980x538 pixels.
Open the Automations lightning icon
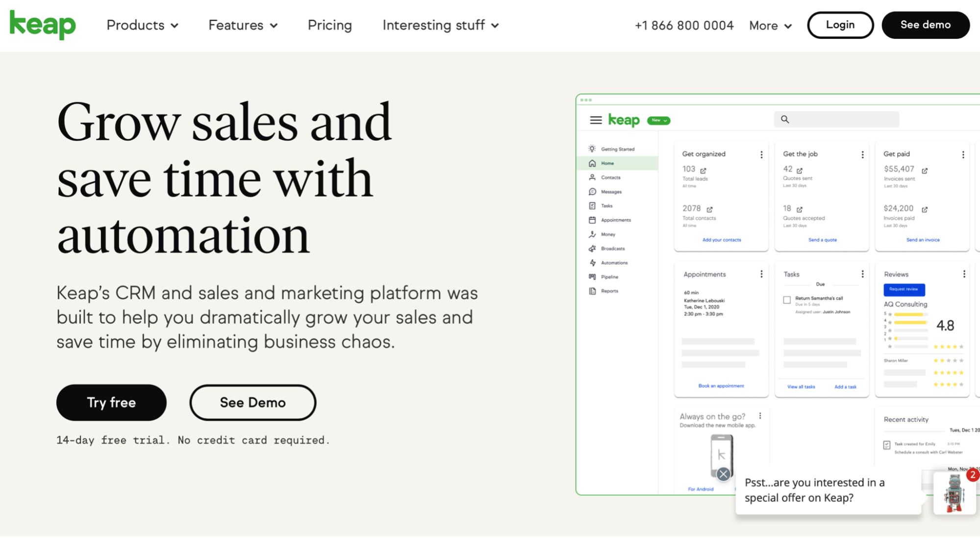592,263
